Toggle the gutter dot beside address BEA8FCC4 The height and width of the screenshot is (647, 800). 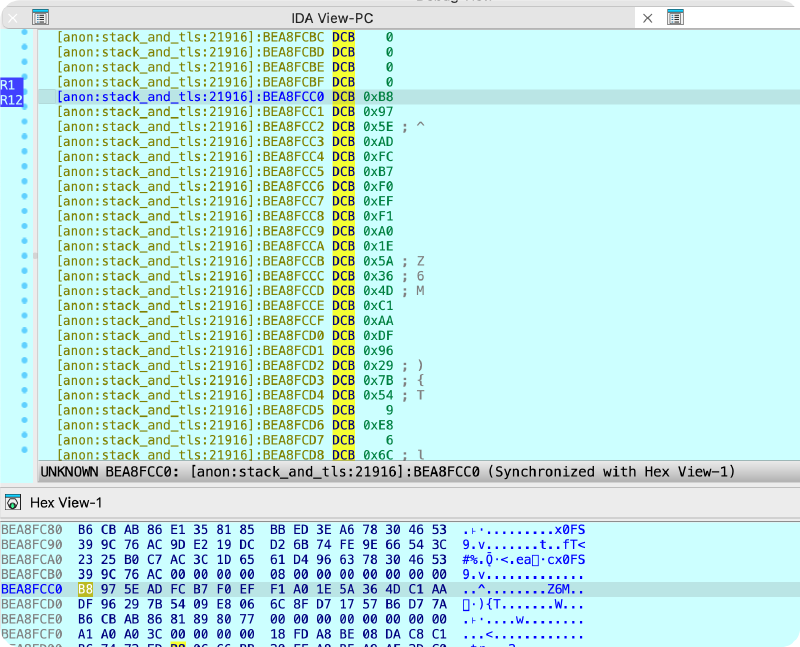24,157
